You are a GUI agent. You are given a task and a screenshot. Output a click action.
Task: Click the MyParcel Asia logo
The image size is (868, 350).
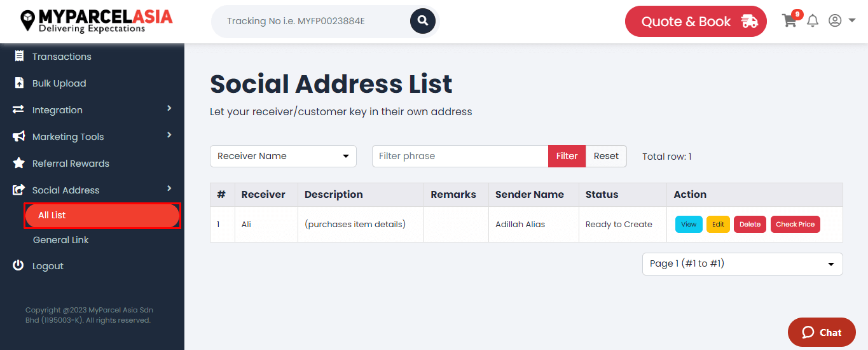coord(96,21)
